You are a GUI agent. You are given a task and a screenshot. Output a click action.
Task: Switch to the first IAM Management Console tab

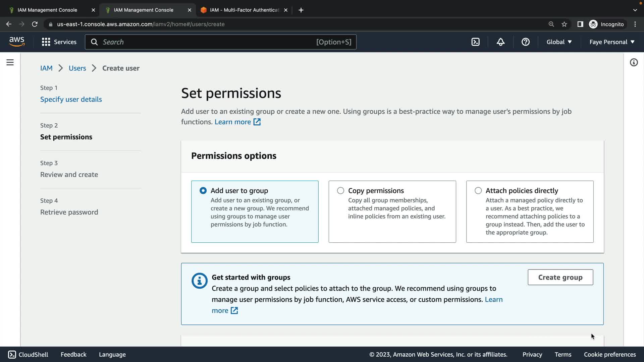47,10
